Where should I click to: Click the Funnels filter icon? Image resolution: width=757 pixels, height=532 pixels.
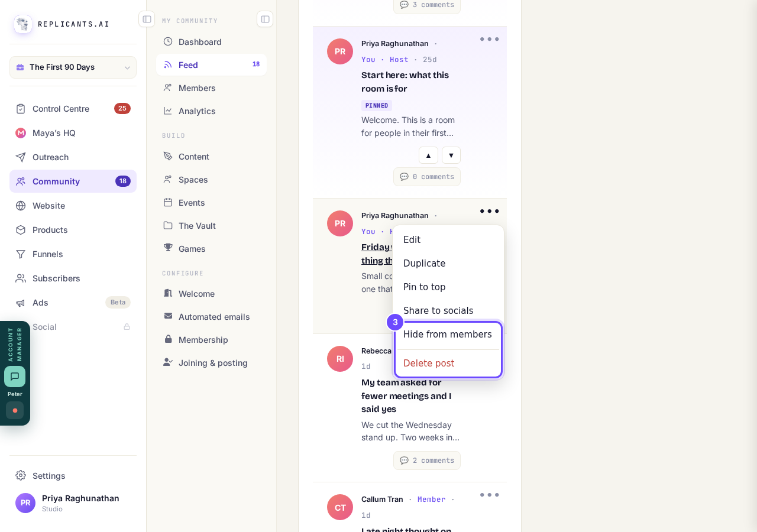(21, 254)
